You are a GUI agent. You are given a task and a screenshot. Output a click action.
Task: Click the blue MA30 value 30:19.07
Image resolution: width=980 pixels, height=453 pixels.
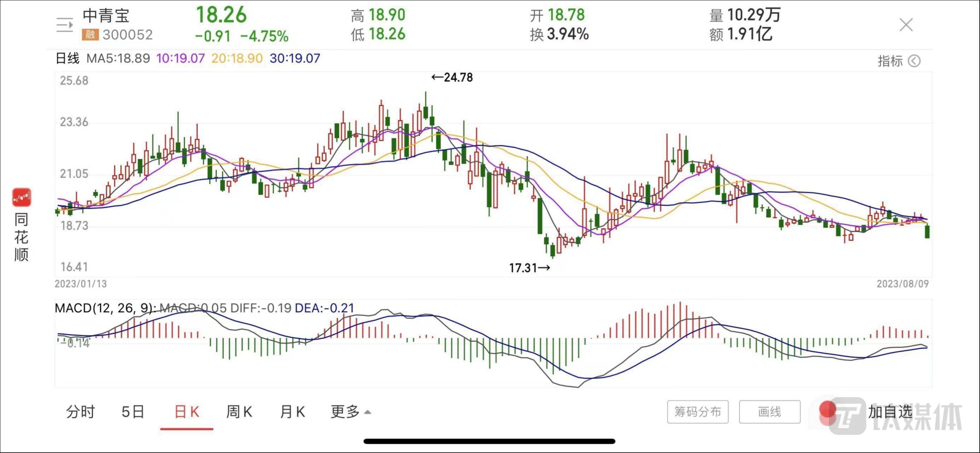point(295,58)
